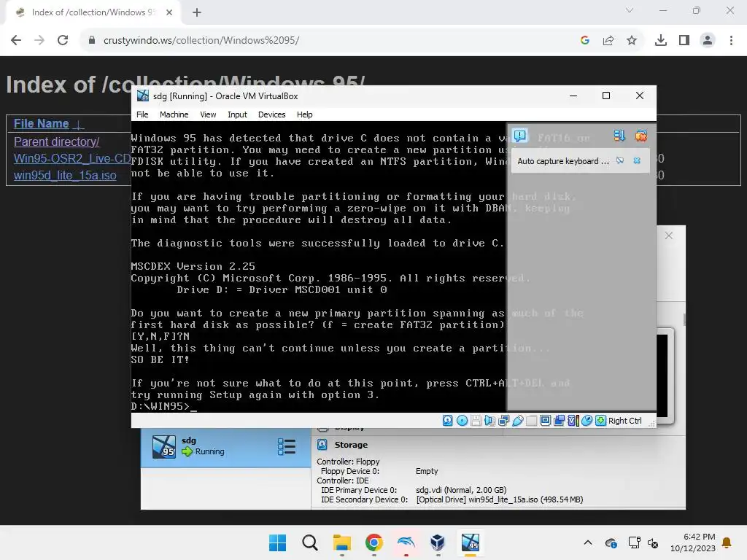Open the Win95-OSR2_Live-CD link
Image resolution: width=747 pixels, height=560 pixels.
tap(72, 158)
